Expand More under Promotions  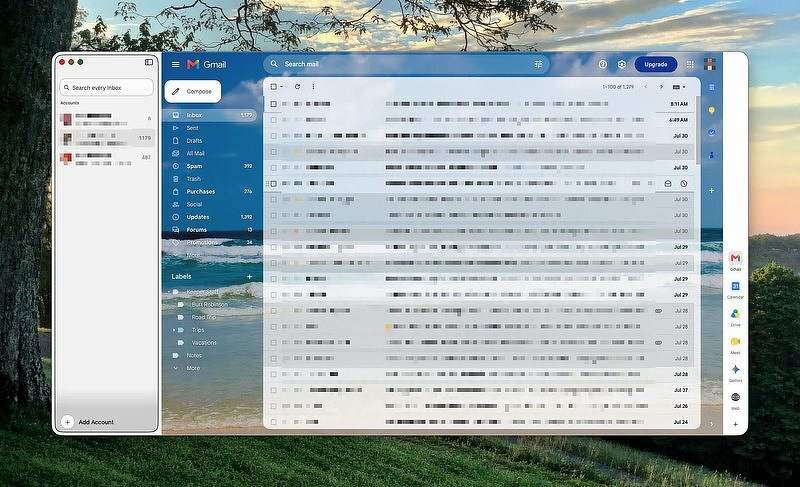(193, 254)
